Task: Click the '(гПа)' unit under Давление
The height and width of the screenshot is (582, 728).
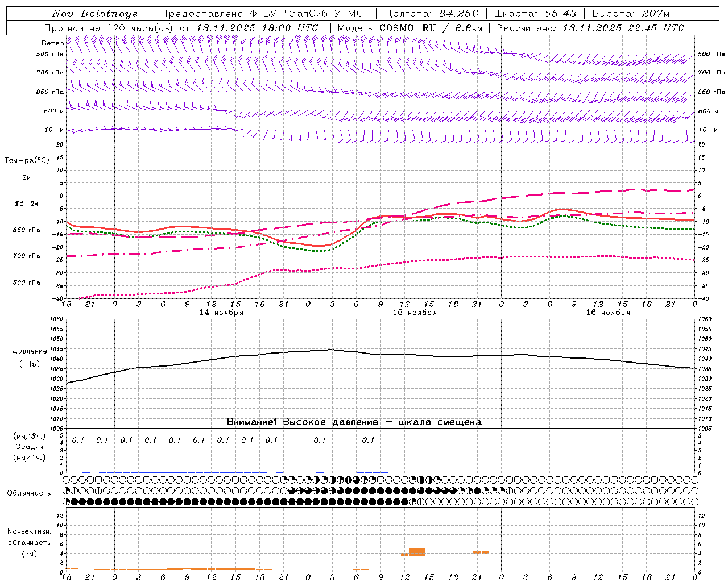Action: (x=30, y=364)
